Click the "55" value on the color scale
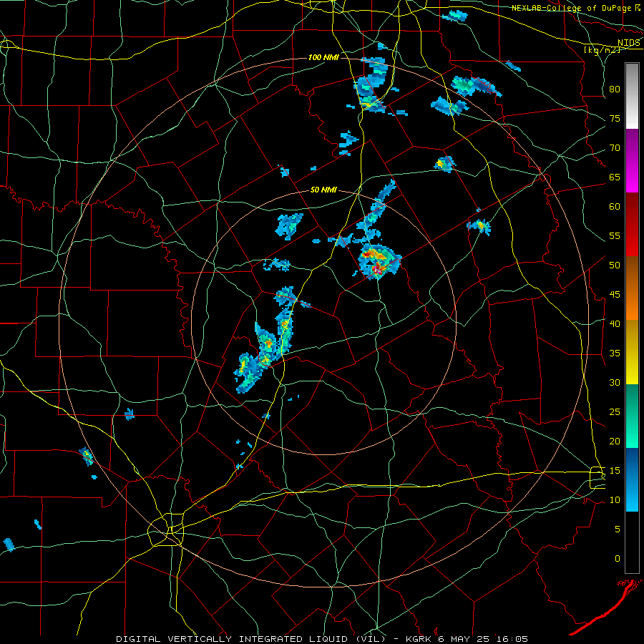The image size is (644, 644). [x=615, y=235]
